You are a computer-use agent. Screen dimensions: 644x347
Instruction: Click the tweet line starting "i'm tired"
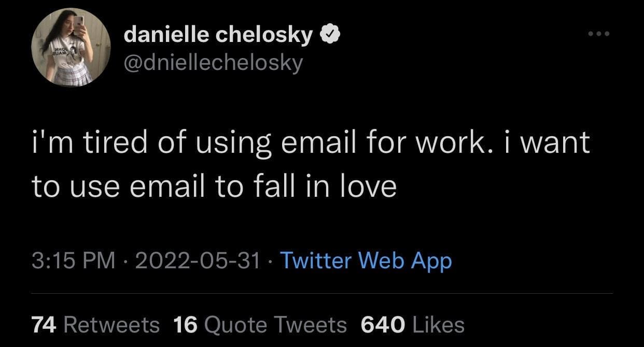point(310,143)
